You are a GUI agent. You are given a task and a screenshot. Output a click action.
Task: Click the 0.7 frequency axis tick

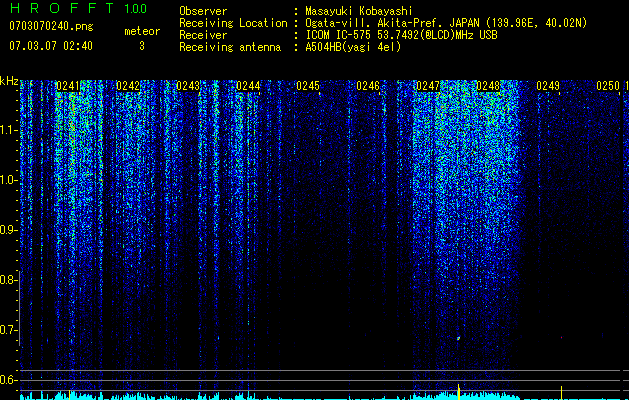pos(8,330)
